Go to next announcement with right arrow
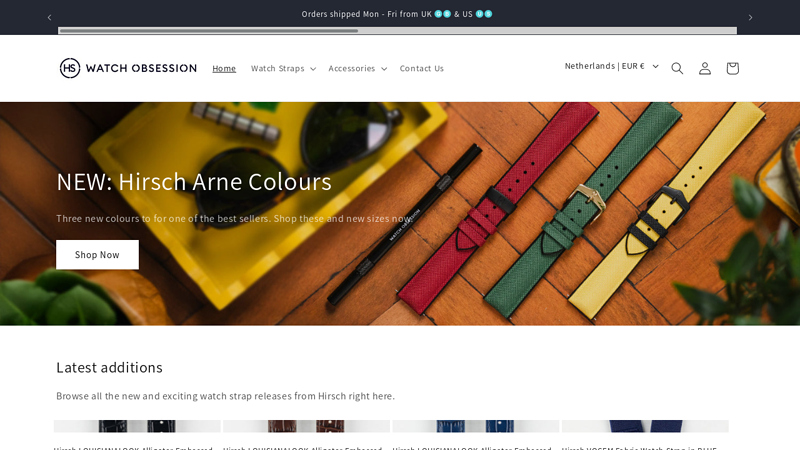 (750, 17)
